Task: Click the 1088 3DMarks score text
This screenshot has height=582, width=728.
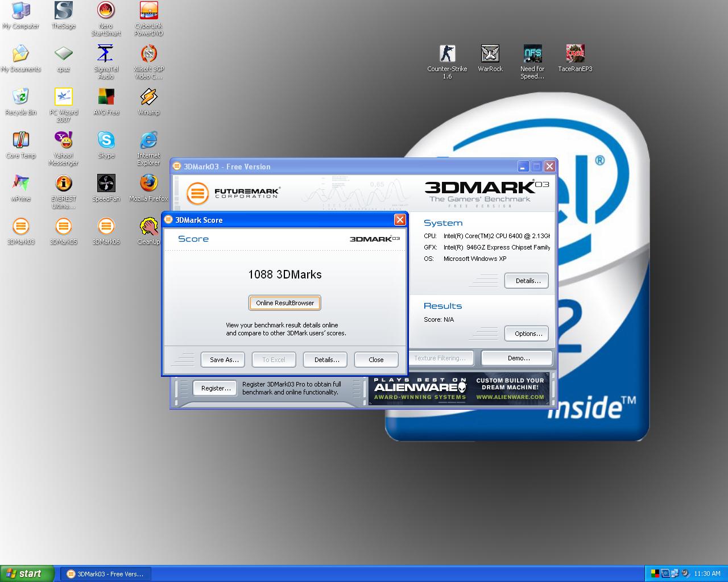Action: pos(285,275)
